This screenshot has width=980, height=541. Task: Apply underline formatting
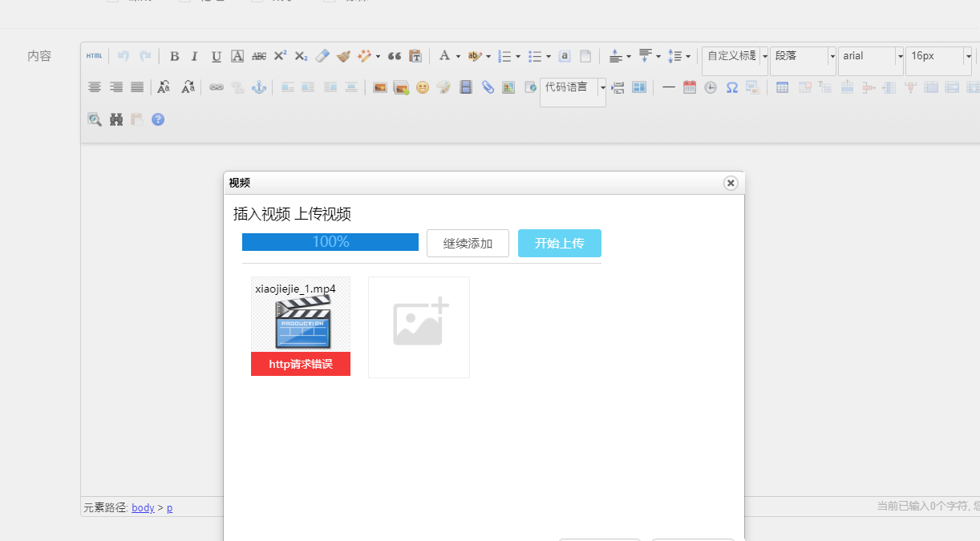(x=217, y=56)
